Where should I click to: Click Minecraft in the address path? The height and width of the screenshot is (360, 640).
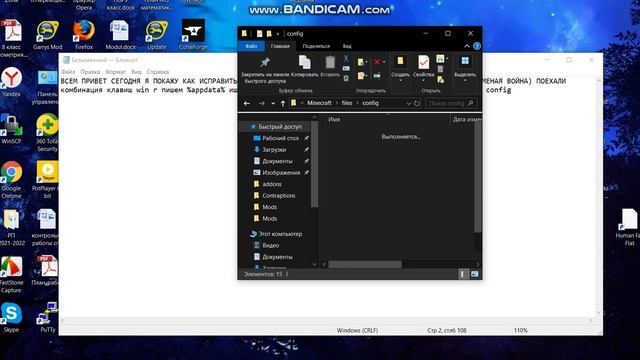pos(319,103)
